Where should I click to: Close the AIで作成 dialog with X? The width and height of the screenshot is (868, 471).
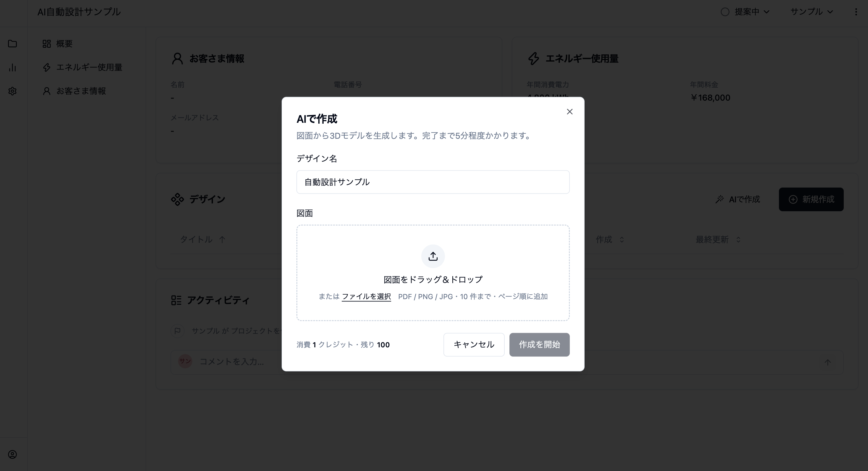(569, 112)
